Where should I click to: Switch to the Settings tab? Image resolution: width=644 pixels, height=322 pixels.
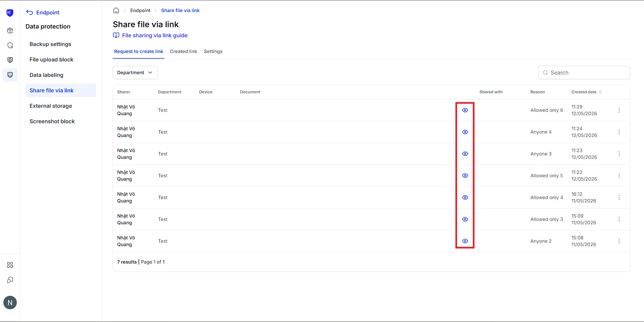point(213,51)
